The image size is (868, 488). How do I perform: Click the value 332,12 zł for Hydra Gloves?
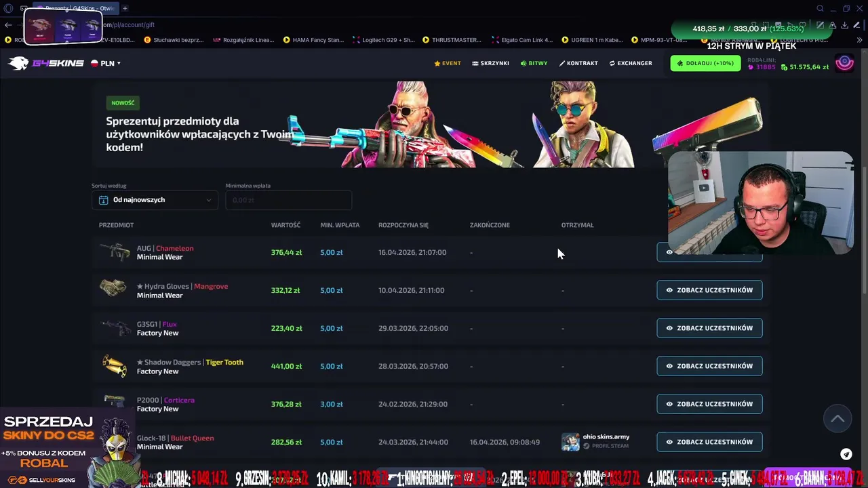point(285,290)
